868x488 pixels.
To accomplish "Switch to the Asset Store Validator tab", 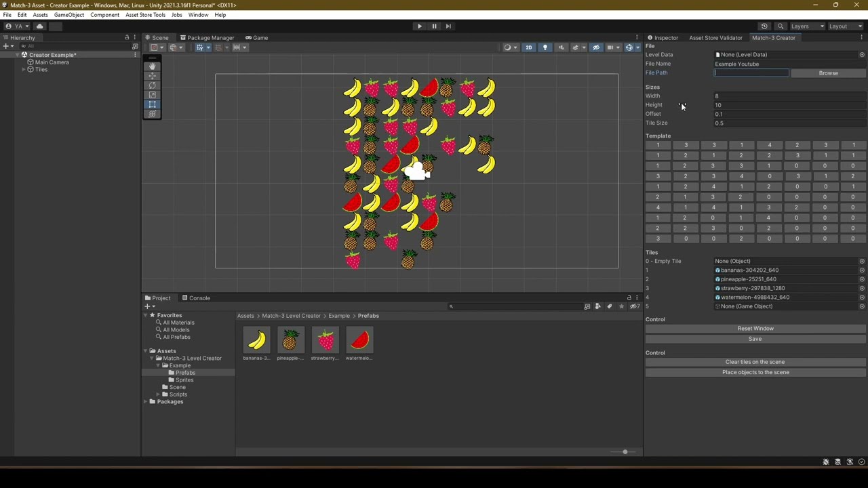I will (716, 37).
